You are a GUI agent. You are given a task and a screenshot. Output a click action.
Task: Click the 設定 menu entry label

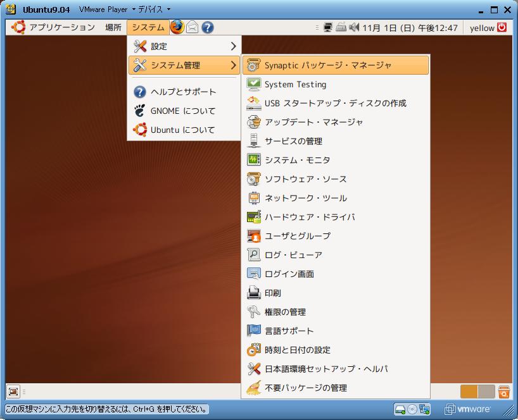click(x=159, y=47)
